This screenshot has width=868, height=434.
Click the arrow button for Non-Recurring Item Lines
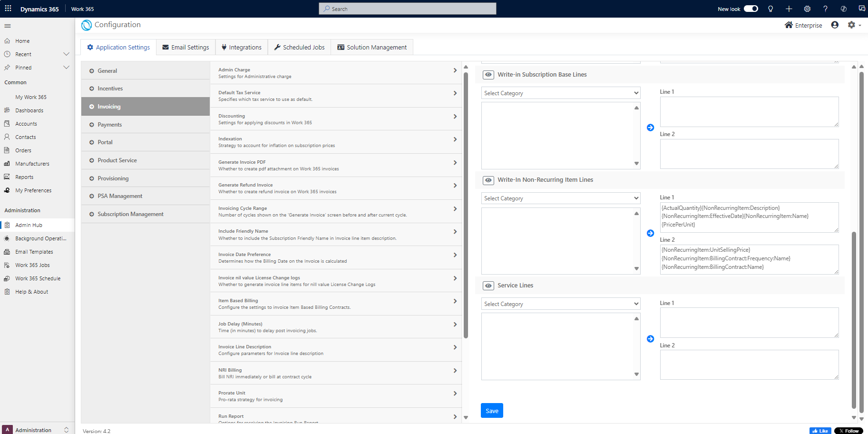(651, 233)
